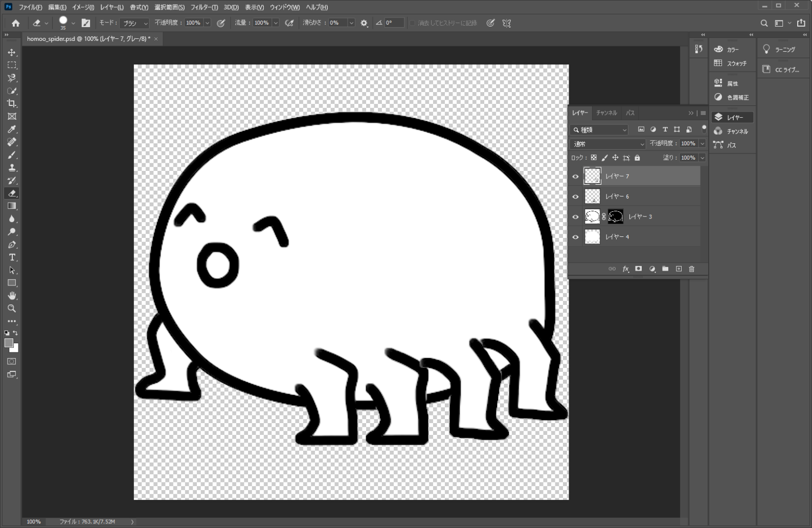Create a new layer with plus icon
Image resolution: width=812 pixels, height=528 pixels.
679,269
